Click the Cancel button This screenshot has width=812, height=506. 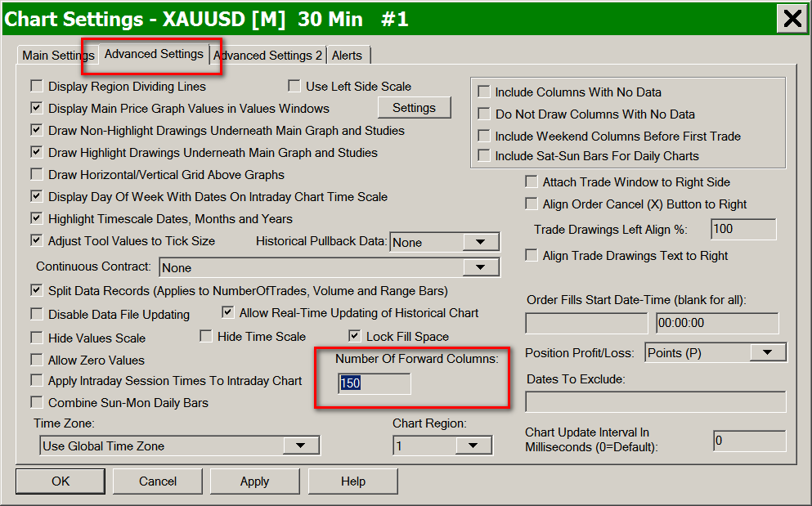[x=158, y=481]
